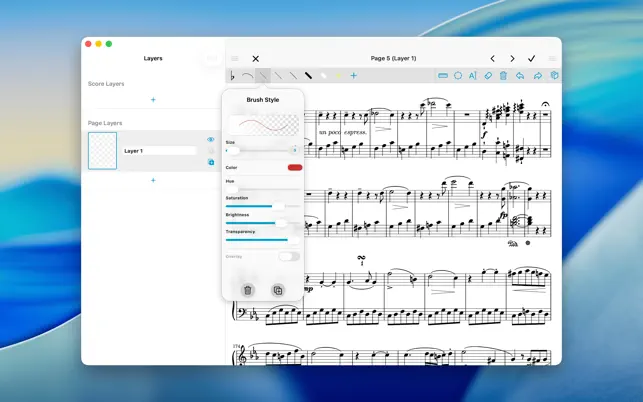
Task: Adjust the Transparency slider
Action: (x=263, y=240)
